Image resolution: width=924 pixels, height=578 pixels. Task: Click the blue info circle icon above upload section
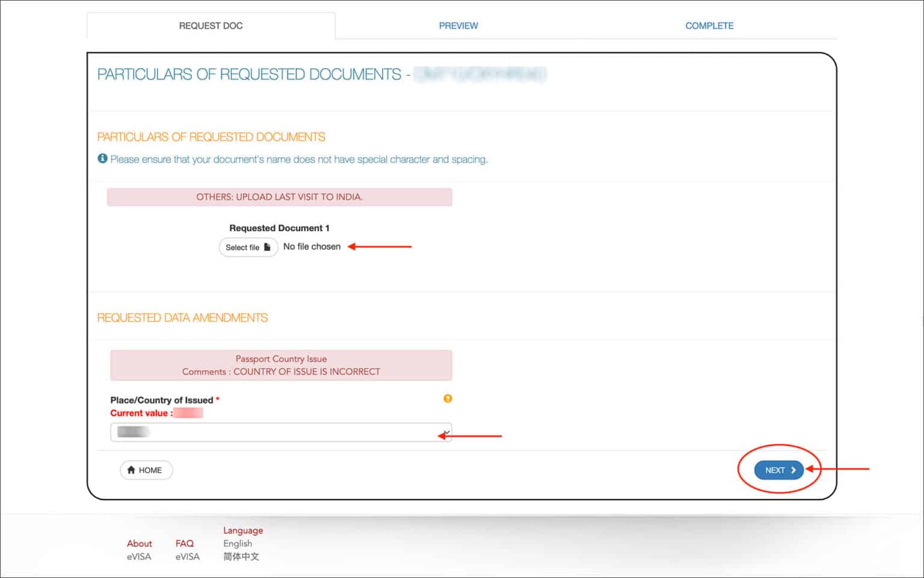102,158
